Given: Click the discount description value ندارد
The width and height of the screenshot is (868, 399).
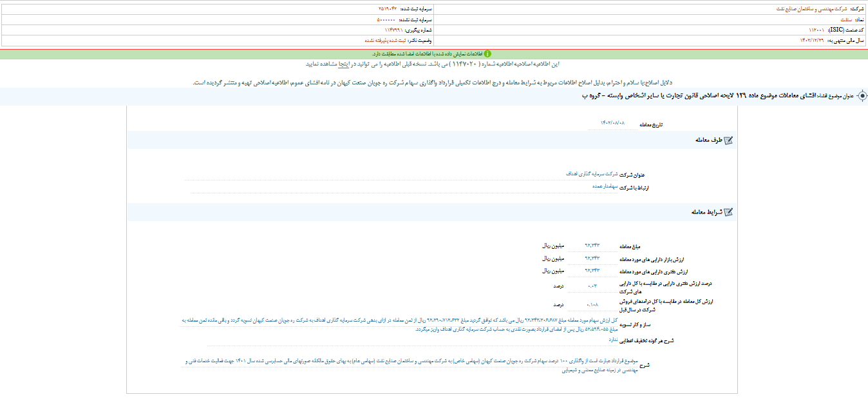Looking at the screenshot, I should pos(613,338).
